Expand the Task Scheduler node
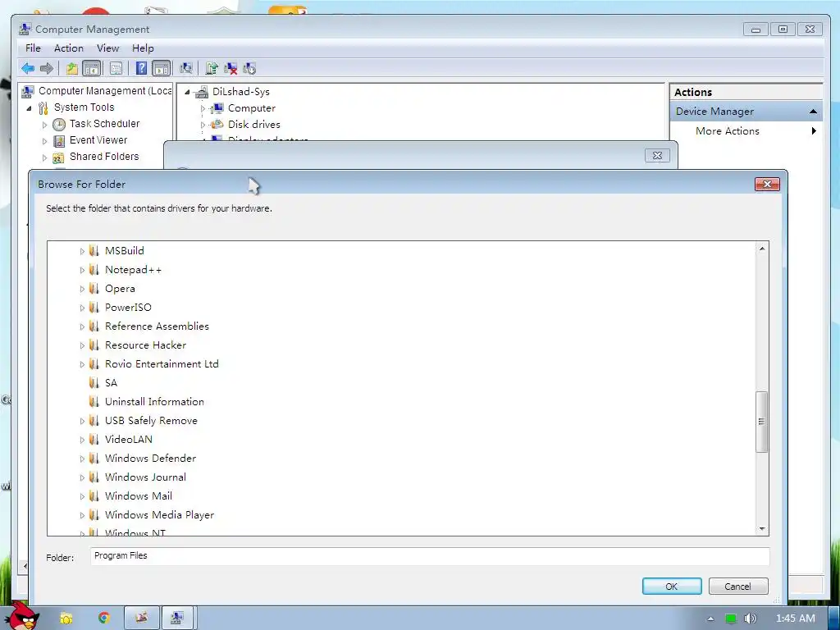The height and width of the screenshot is (630, 840). click(x=44, y=125)
